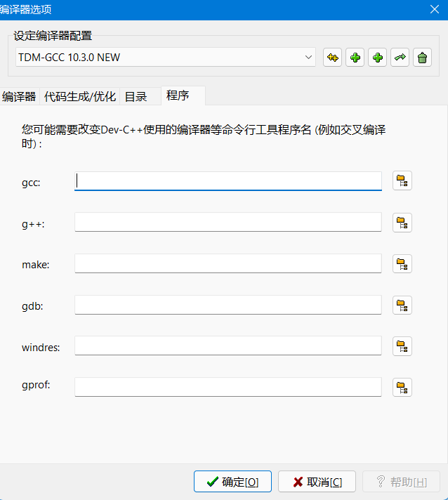Delete the compiler set with trash icon
This screenshot has height=500, width=448.
click(422, 58)
